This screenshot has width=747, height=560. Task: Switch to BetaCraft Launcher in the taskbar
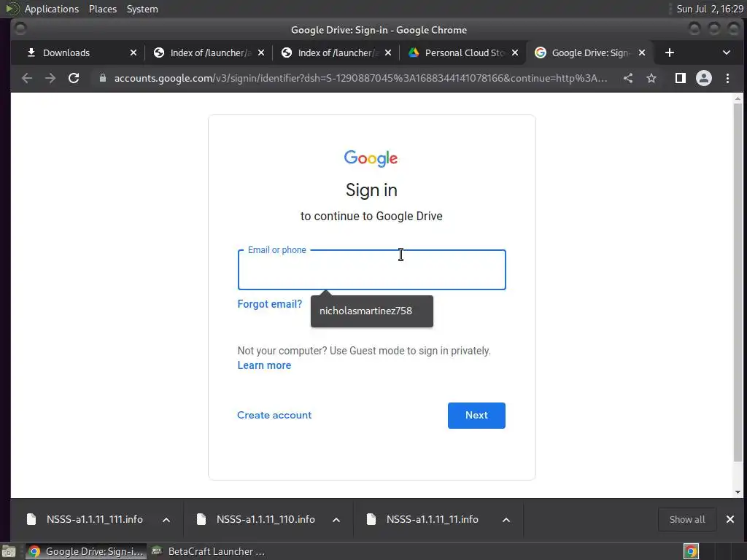click(209, 551)
